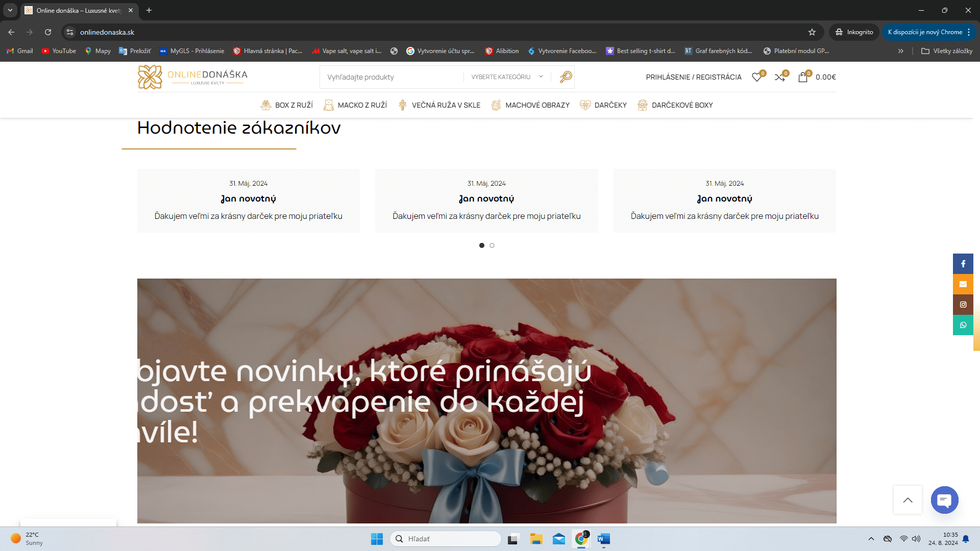This screenshot has height=551, width=980.
Task: Click Chrome icon in taskbar
Action: tap(581, 539)
